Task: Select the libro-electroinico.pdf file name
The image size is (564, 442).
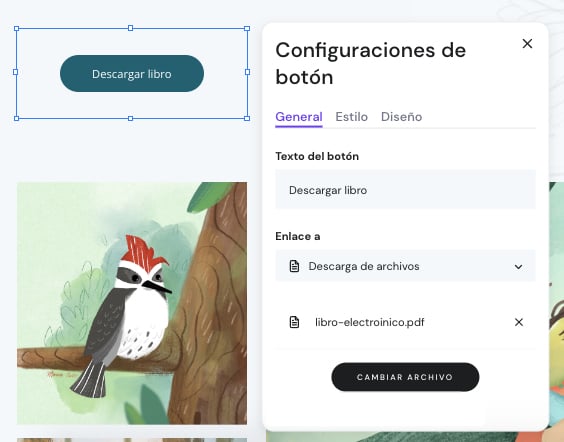Action: 369,322
